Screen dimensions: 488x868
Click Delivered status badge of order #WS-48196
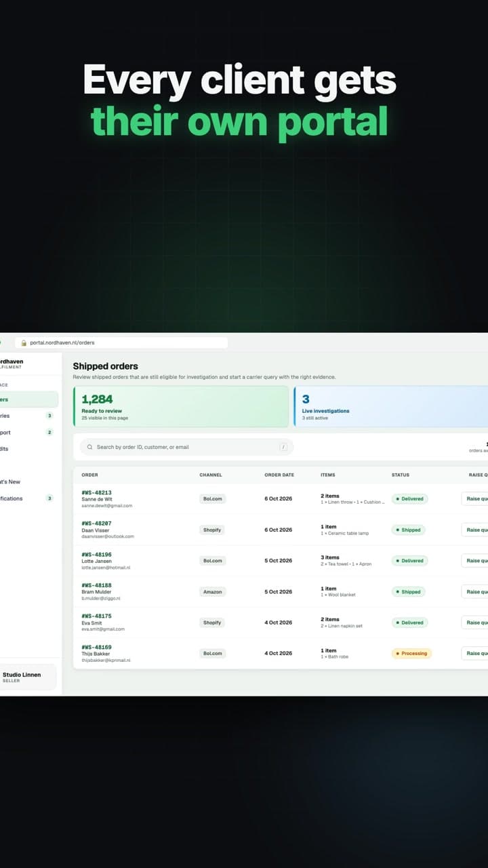tap(409, 561)
